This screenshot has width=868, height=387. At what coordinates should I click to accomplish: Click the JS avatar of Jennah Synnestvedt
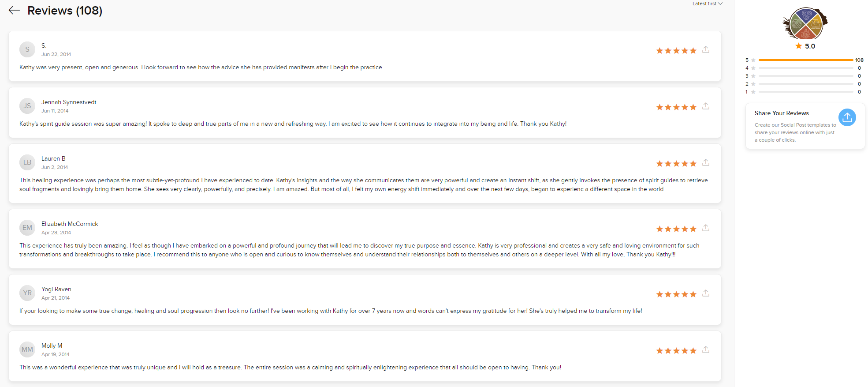tap(27, 106)
